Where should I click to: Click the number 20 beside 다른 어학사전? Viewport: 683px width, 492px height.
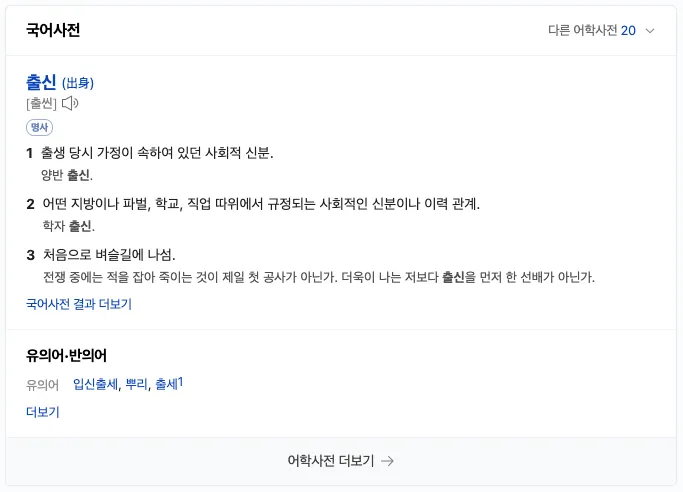coord(628,30)
